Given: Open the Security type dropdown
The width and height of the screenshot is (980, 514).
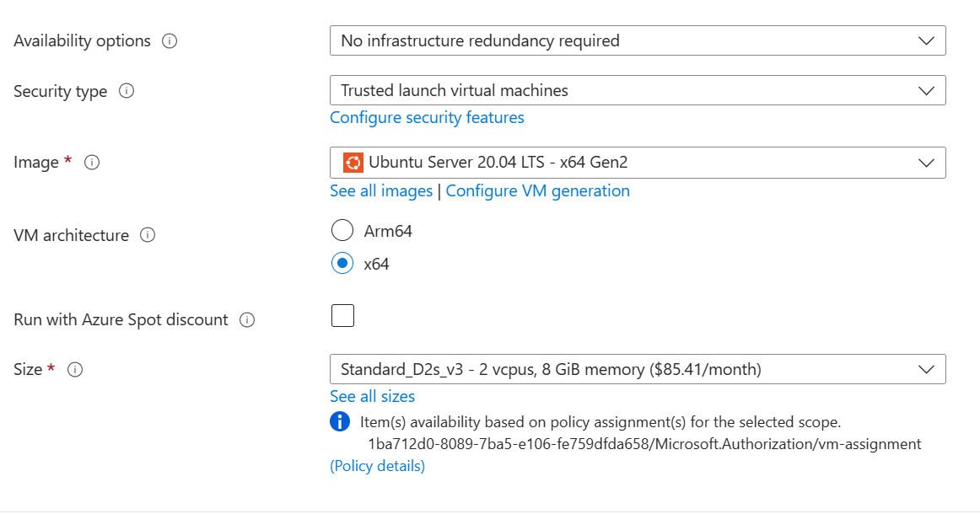Looking at the screenshot, I should pos(638,90).
